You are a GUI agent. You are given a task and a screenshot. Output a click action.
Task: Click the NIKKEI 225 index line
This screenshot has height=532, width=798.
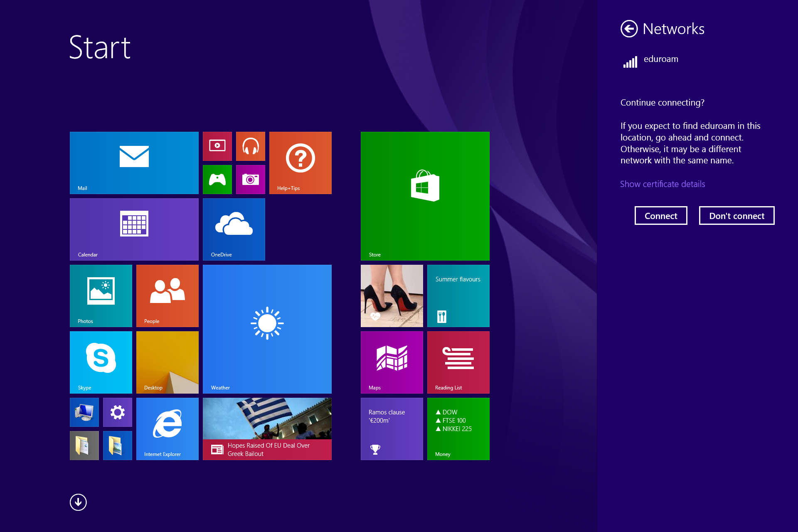(x=453, y=429)
